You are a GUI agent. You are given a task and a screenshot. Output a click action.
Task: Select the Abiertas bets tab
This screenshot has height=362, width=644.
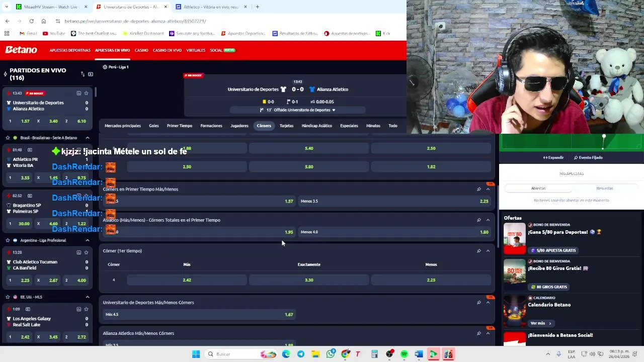[x=538, y=188]
